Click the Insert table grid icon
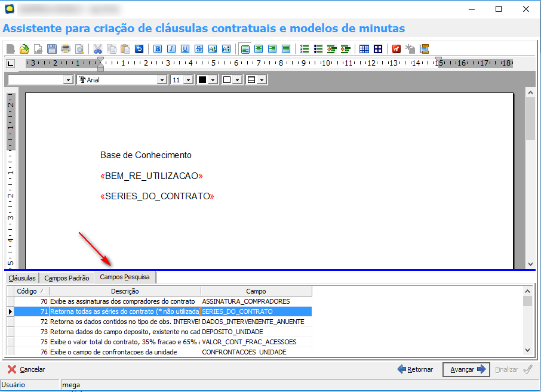 (364, 49)
